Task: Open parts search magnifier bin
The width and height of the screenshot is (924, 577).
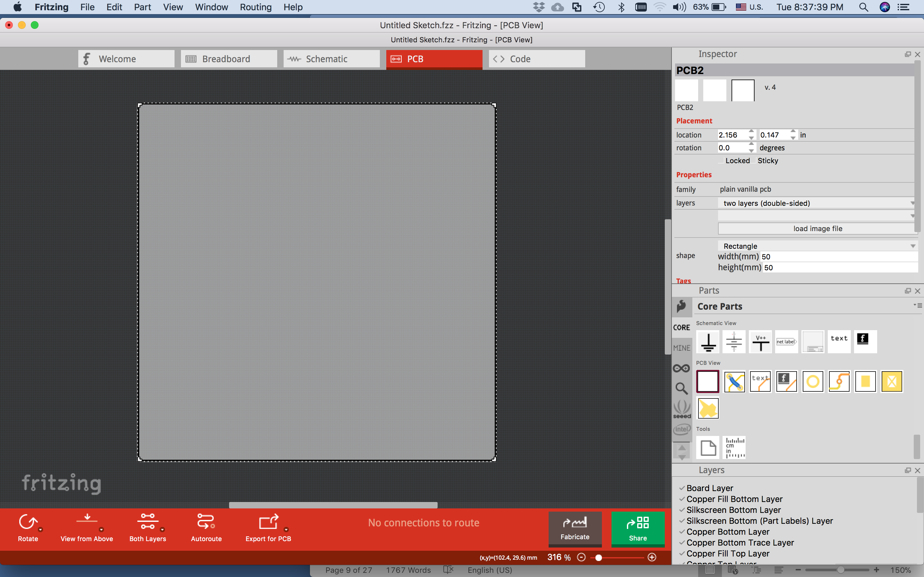Action: (681, 389)
